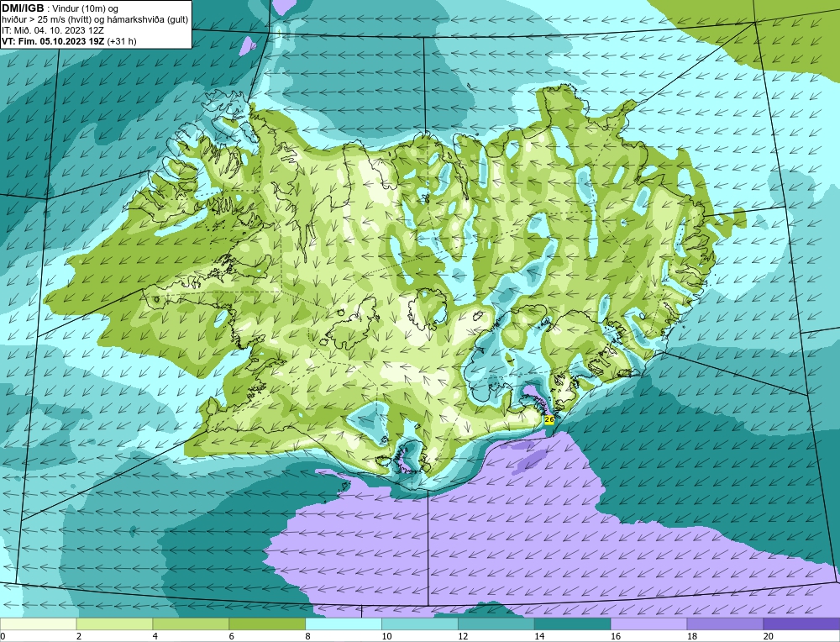The width and height of the screenshot is (840, 642).
Task: Click the legend scale label '2'
Action: click(x=79, y=636)
